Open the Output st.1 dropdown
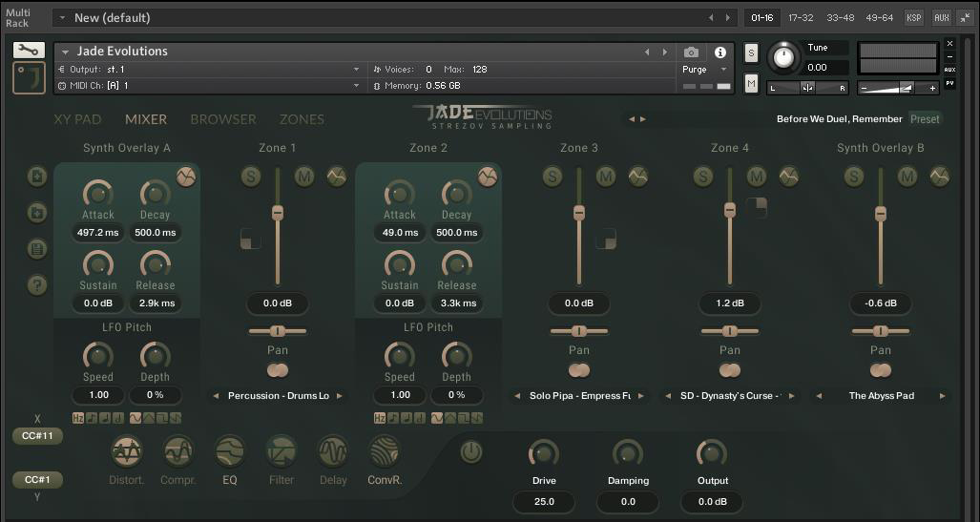Image resolution: width=980 pixels, height=522 pixels. pos(356,70)
